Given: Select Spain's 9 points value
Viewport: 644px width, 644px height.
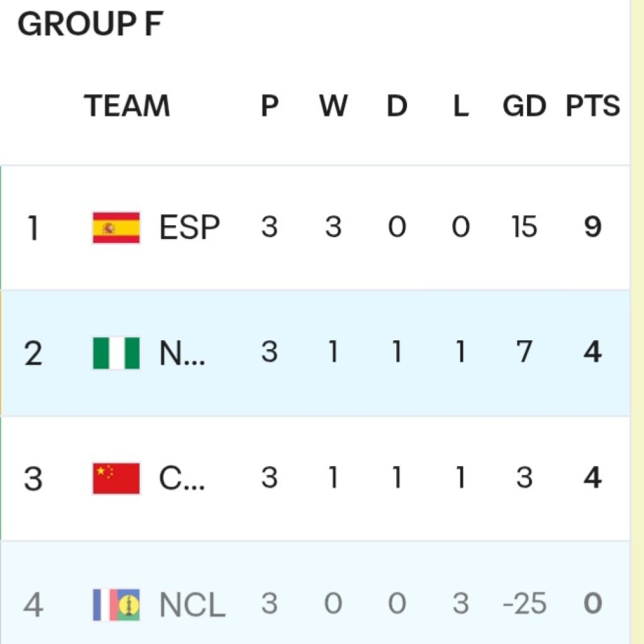Looking at the screenshot, I should click(592, 226).
